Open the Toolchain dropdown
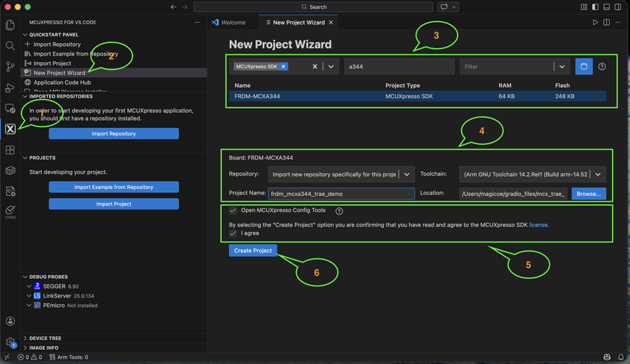The height and width of the screenshot is (364, 630). point(598,175)
